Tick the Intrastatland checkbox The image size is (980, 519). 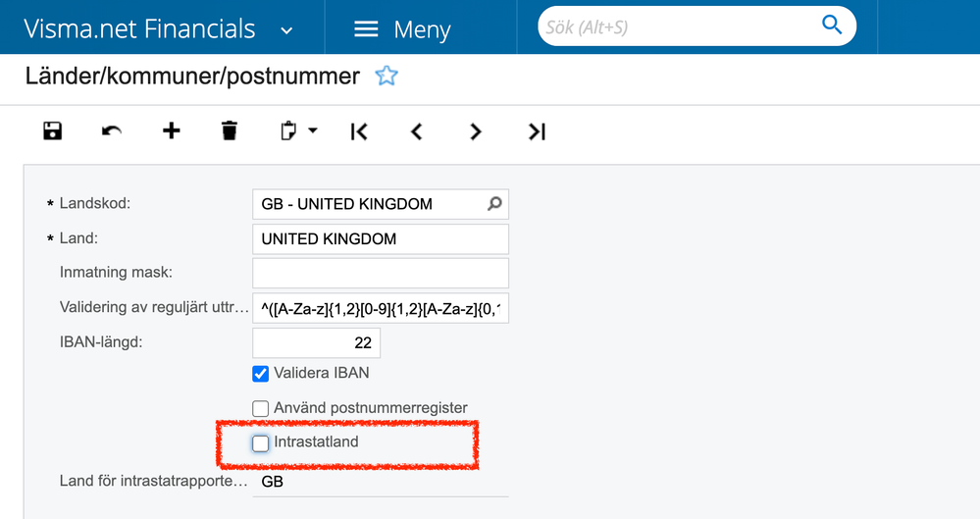coord(260,442)
